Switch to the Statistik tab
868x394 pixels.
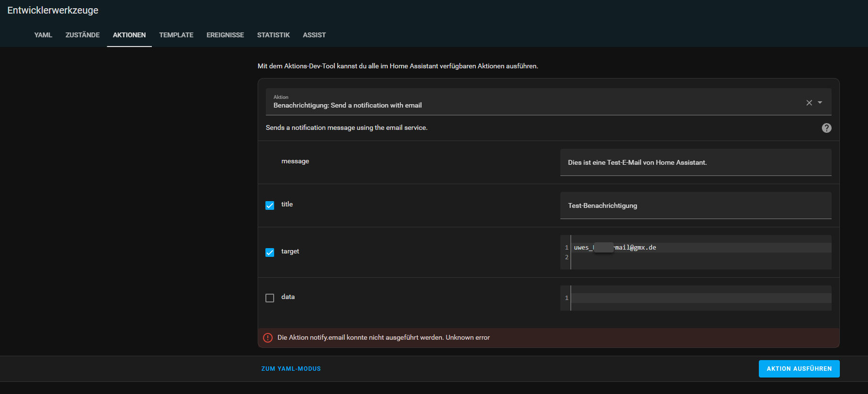pos(273,35)
